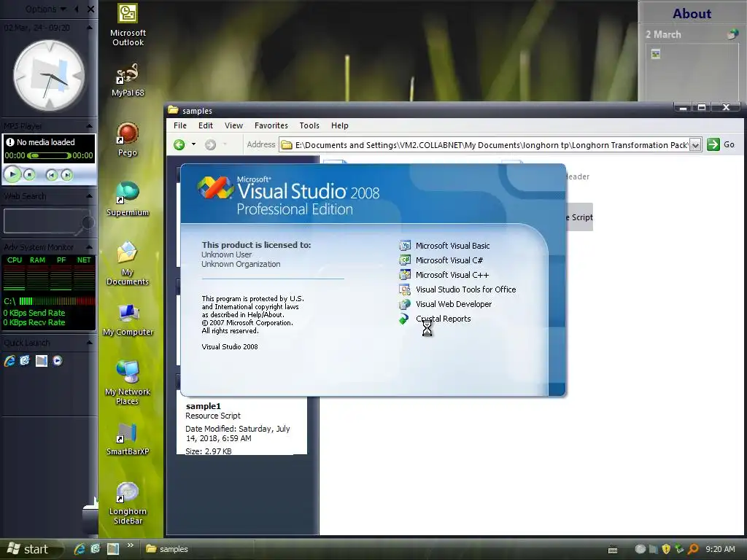Open the Favorites menu
The height and width of the screenshot is (560, 747).
(x=271, y=125)
